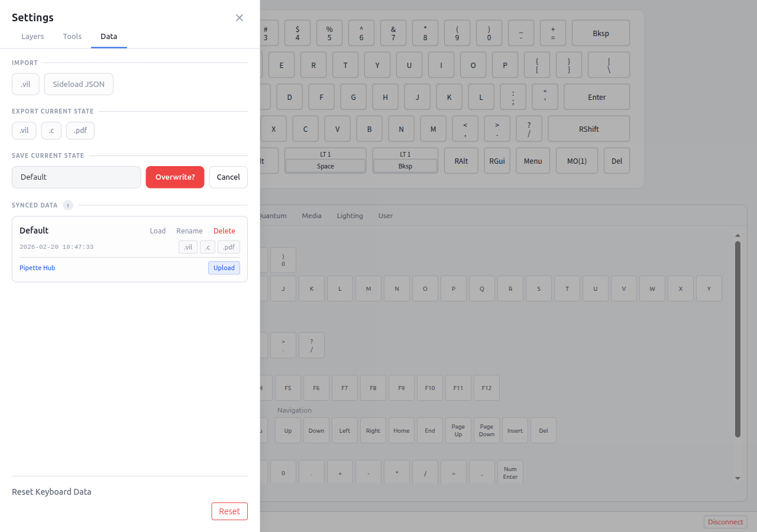Open the Pipette Hub link
This screenshot has height=532, width=757.
pos(37,268)
